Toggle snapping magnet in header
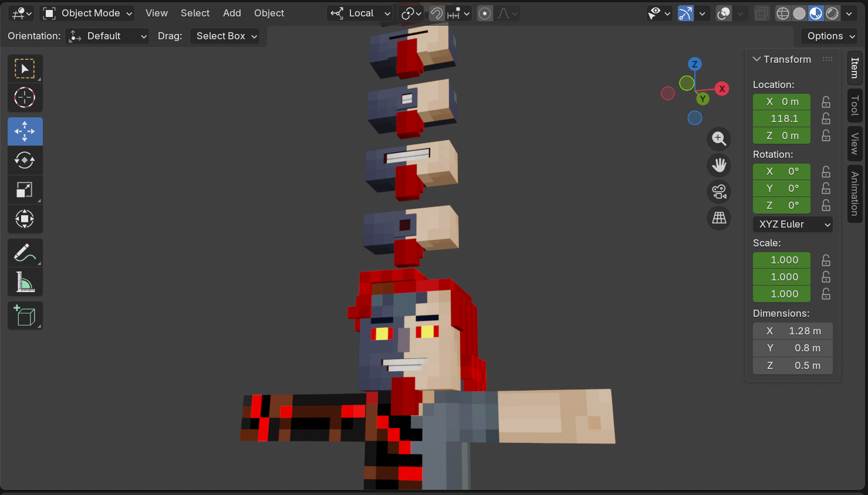This screenshot has width=868, height=495. [x=436, y=13]
